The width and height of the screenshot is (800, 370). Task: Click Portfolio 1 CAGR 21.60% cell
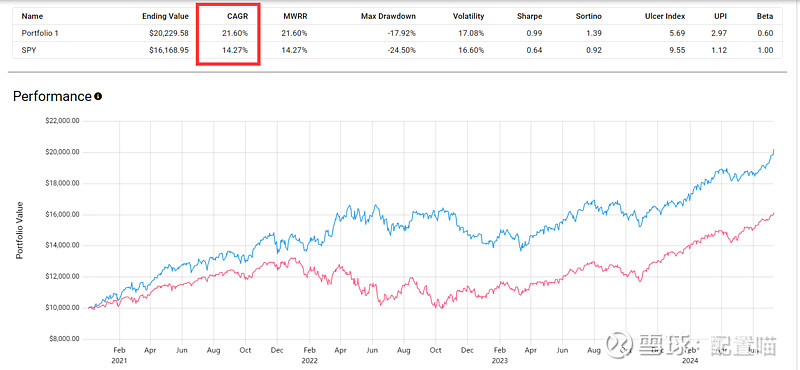pyautogui.click(x=236, y=33)
